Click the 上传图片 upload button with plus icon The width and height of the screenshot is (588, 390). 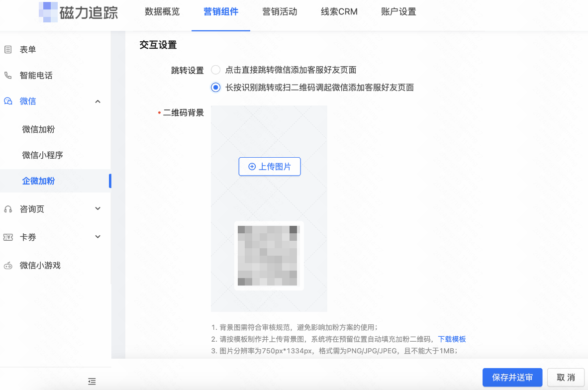coord(269,167)
